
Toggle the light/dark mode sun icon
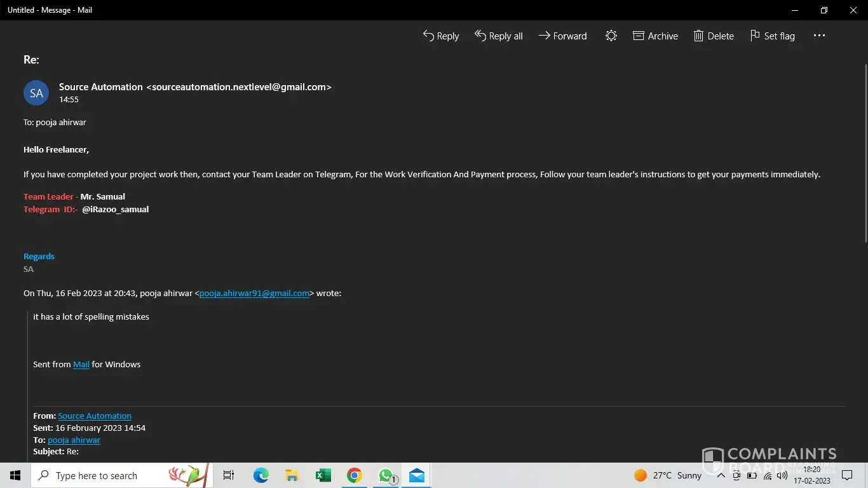pyautogui.click(x=611, y=36)
